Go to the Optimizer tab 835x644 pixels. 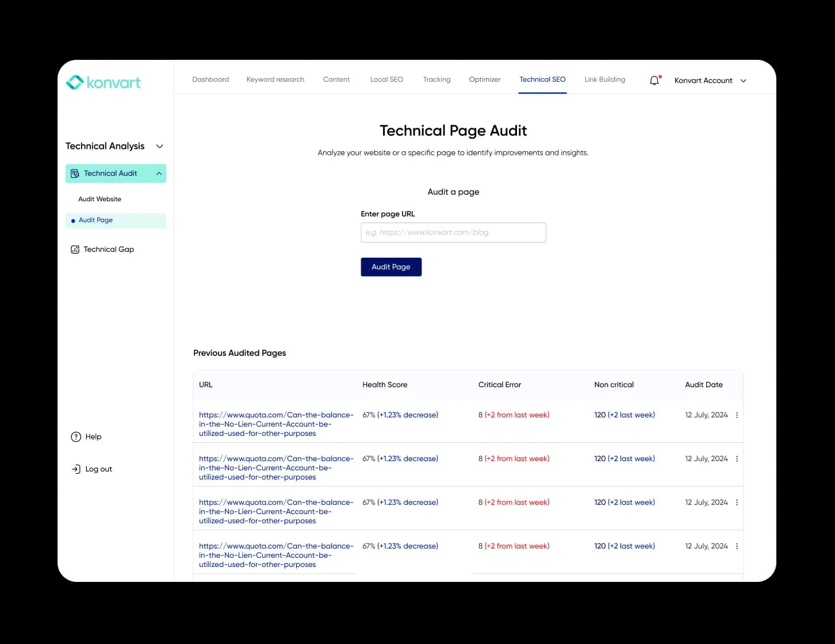click(485, 80)
